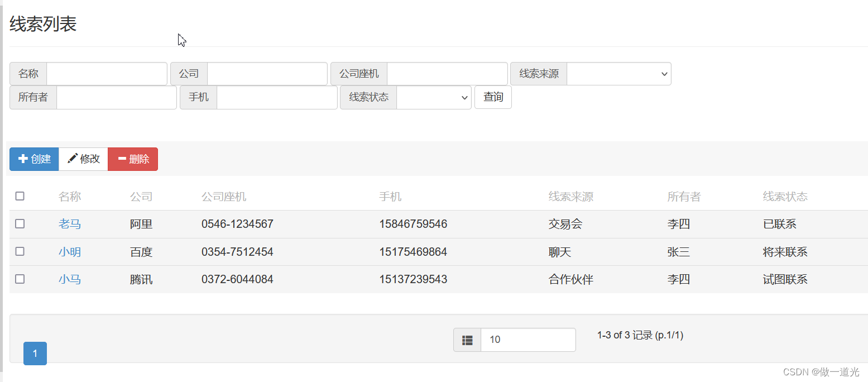Image resolution: width=868 pixels, height=382 pixels.
Task: Click the pencil icon on 修改 button
Action: click(73, 159)
